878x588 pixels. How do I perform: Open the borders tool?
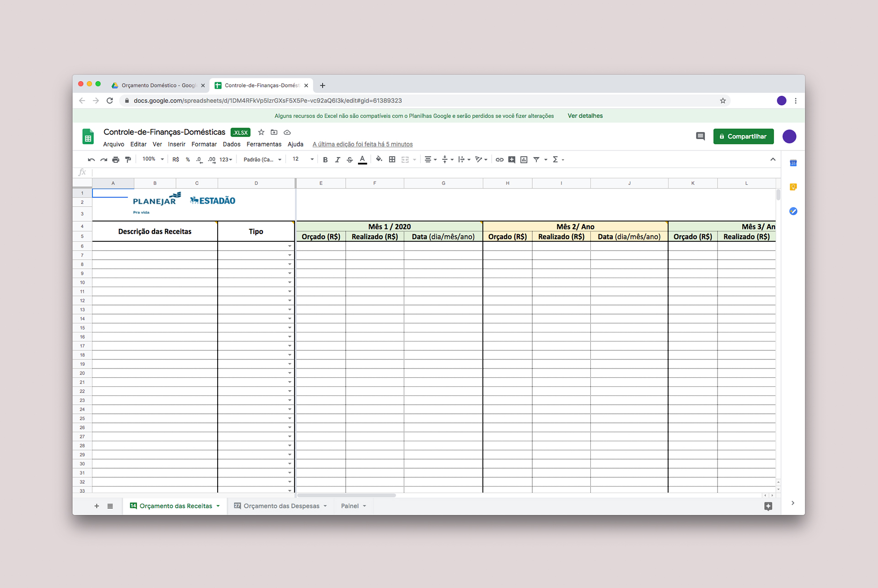[392, 160]
